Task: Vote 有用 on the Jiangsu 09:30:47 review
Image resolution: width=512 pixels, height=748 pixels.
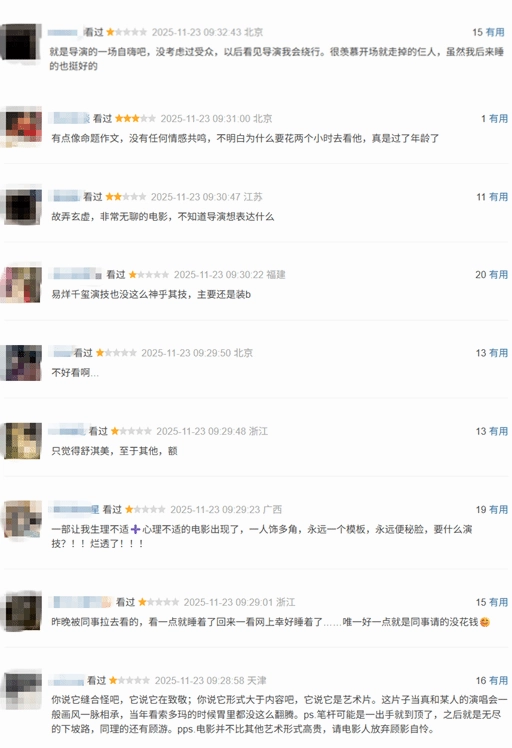Action: click(499, 197)
